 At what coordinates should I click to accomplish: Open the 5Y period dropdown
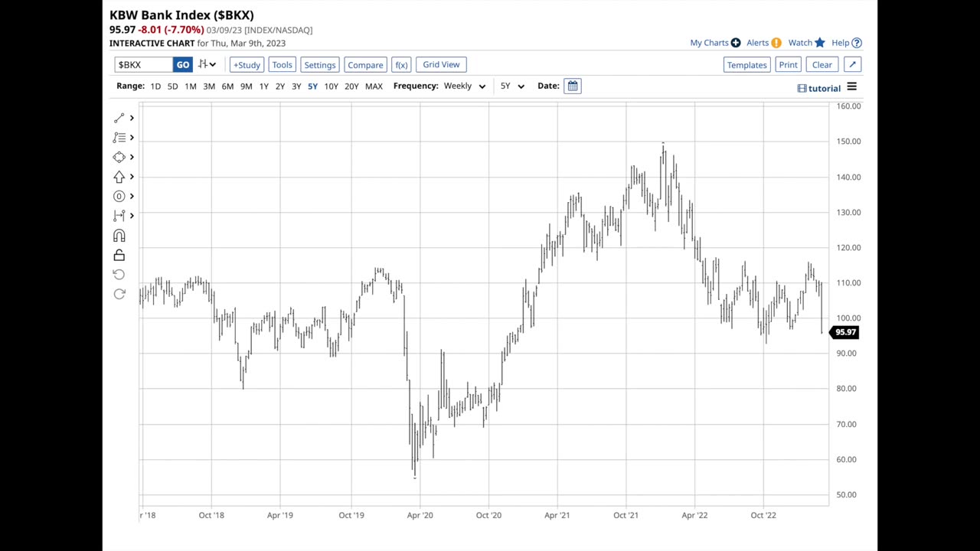click(512, 86)
